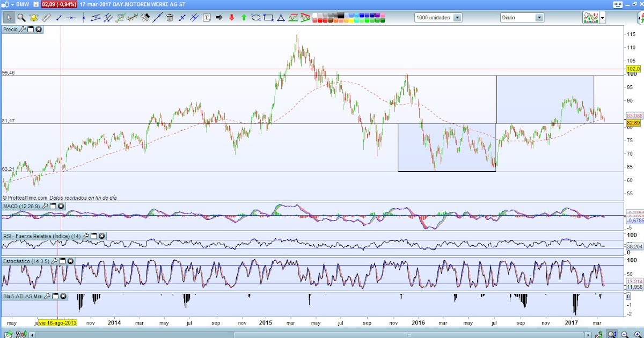
Task: Open MACD settings with the wrench icon
Action: [x=45, y=205]
